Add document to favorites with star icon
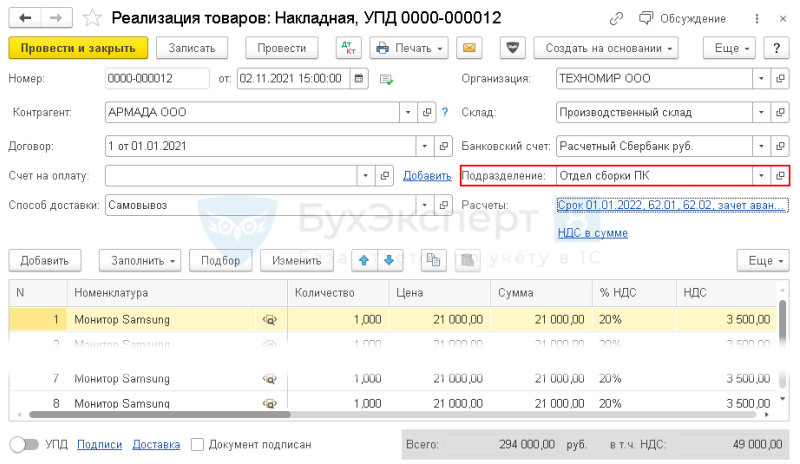This screenshot has width=800, height=464. 92,18
